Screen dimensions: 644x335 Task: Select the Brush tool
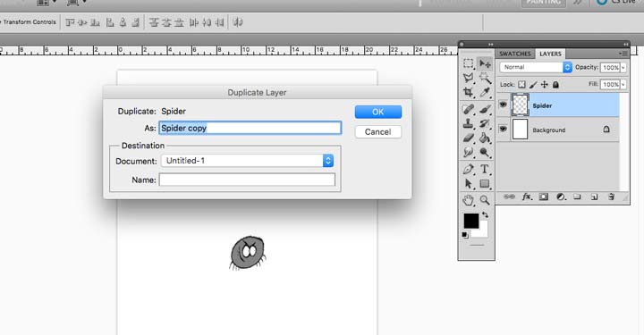(485, 109)
